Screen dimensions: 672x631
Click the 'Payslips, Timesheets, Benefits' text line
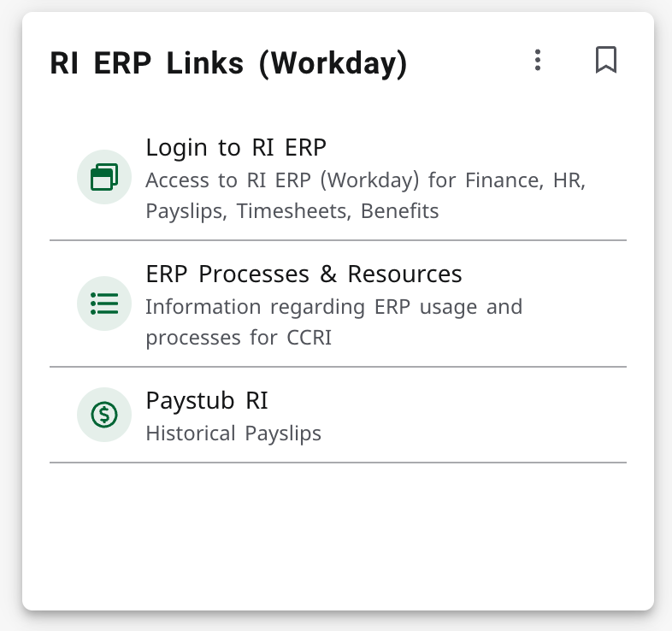(292, 211)
